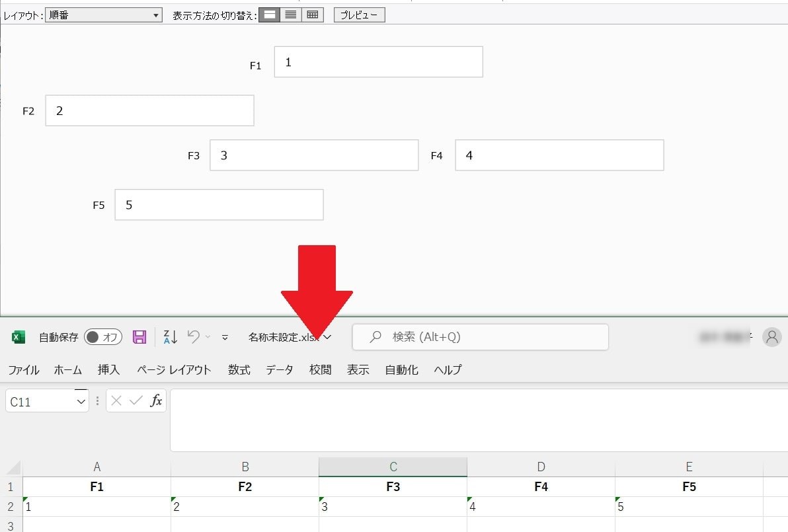Click the Enter checkmark icon beside the formula bar

click(133, 400)
